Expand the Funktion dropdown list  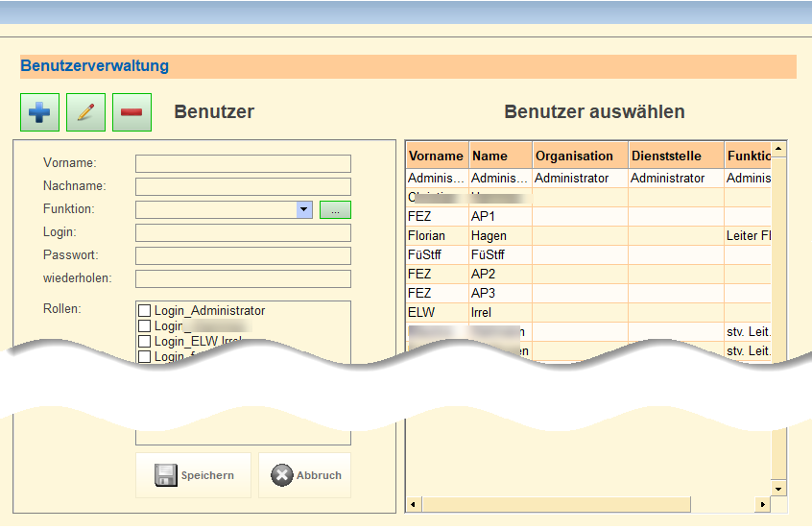click(304, 209)
